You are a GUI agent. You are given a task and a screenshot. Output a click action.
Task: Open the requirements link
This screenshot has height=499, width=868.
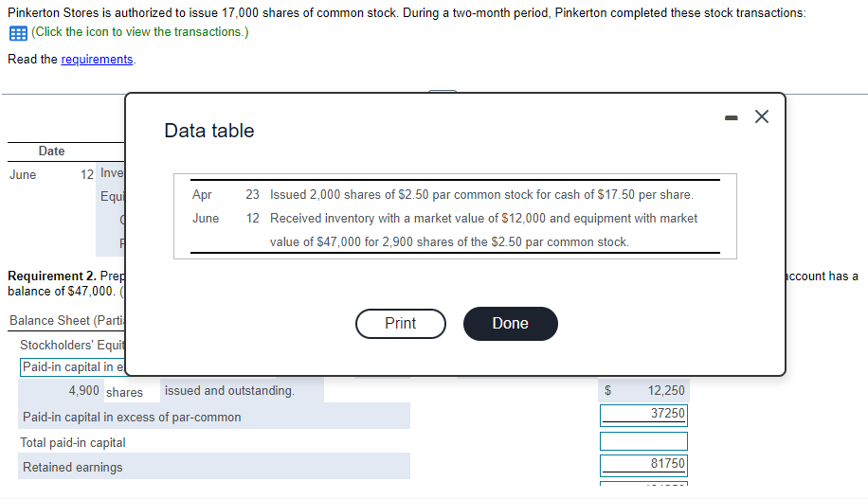coord(97,60)
